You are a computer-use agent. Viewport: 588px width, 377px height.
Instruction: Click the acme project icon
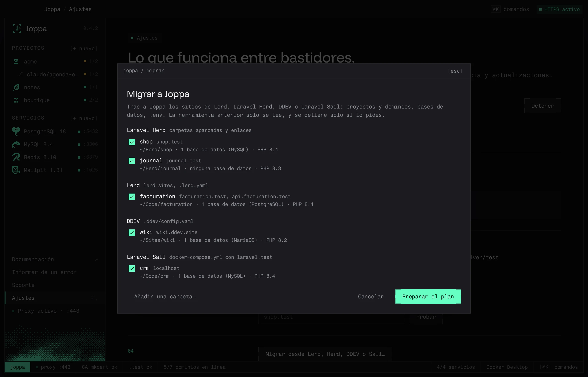16,61
